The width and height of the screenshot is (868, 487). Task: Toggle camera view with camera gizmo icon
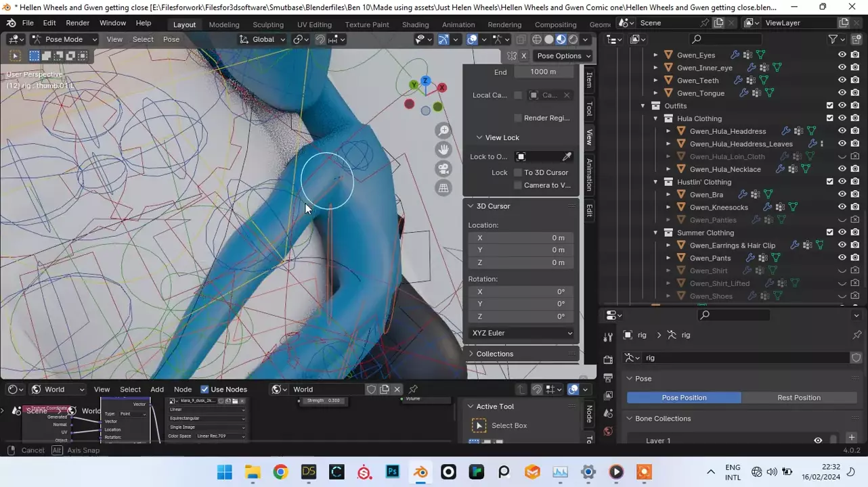443,169
